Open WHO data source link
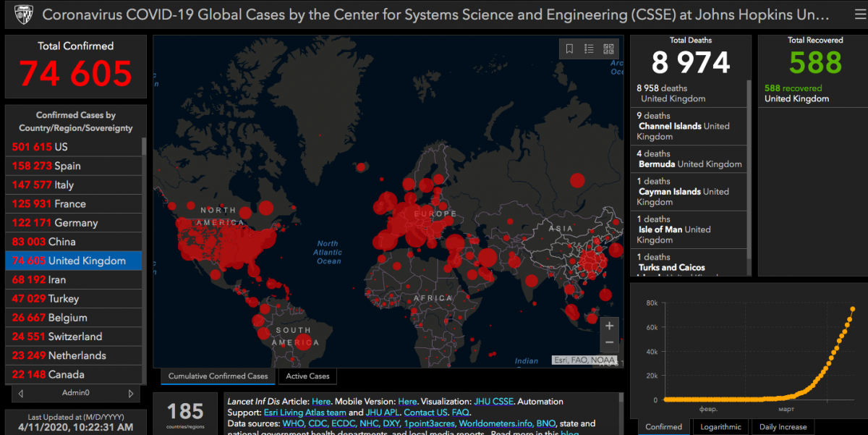 coord(294,423)
